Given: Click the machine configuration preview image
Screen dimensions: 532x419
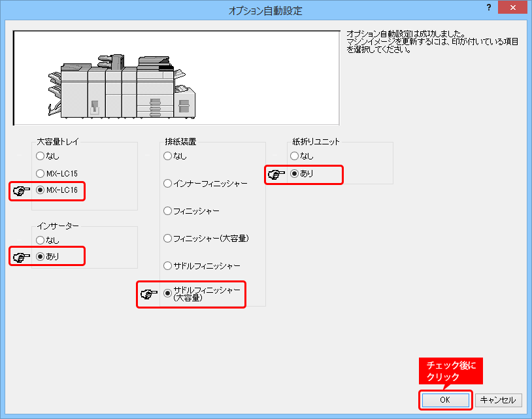Looking at the screenshot, I should click(x=176, y=77).
